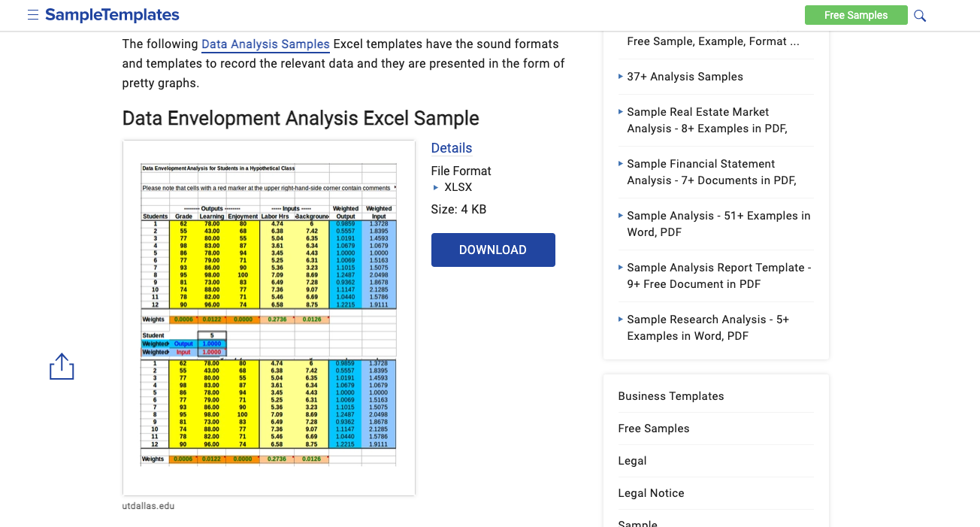Viewport: 980px width, 527px height.
Task: Click the search magnifier icon
Action: coord(920,15)
